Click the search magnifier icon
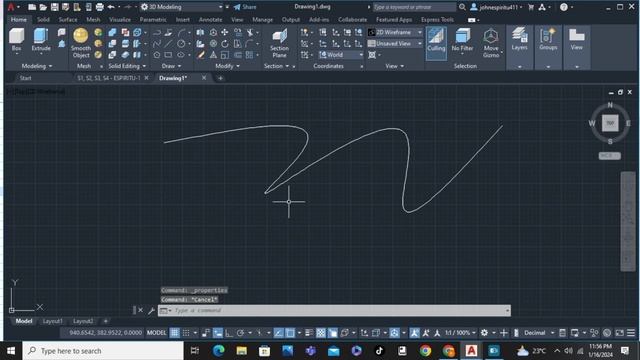 pyautogui.click(x=462, y=7)
